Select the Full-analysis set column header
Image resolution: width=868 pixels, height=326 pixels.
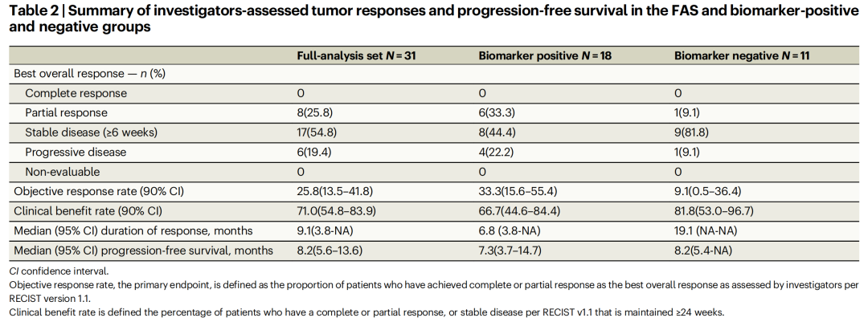356,55
